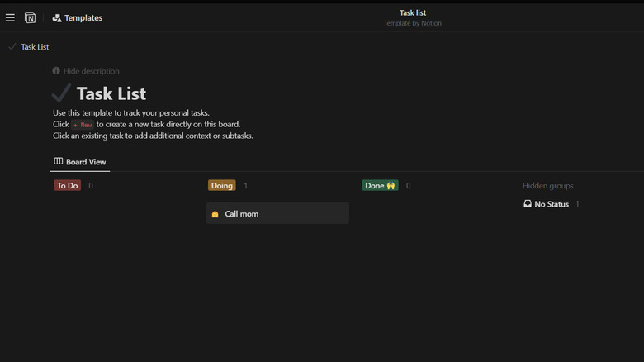Click the Board View columns icon
The height and width of the screenshot is (362, 644).
coord(59,161)
